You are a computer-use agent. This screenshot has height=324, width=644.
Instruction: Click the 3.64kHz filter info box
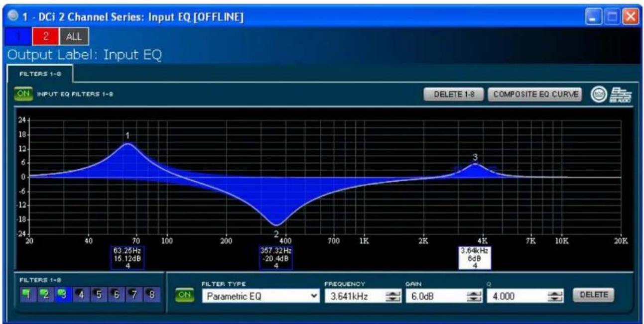point(475,258)
